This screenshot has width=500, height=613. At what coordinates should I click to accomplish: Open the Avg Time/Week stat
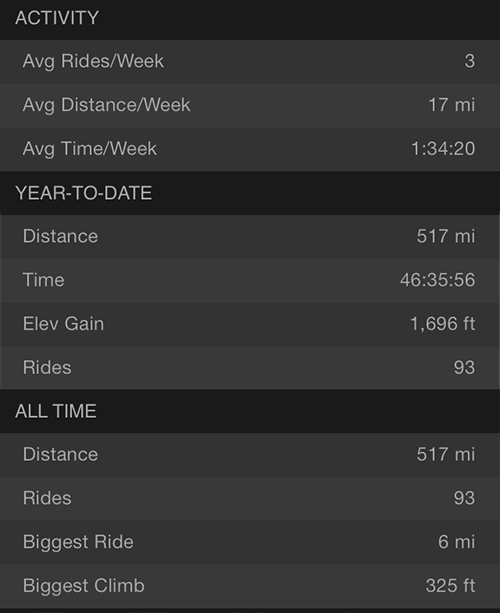point(250,149)
